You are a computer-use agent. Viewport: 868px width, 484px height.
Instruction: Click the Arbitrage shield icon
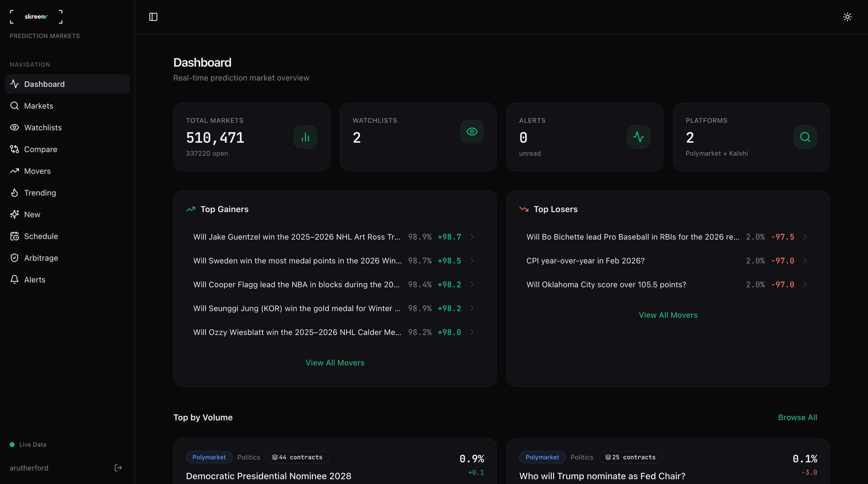[x=14, y=258]
